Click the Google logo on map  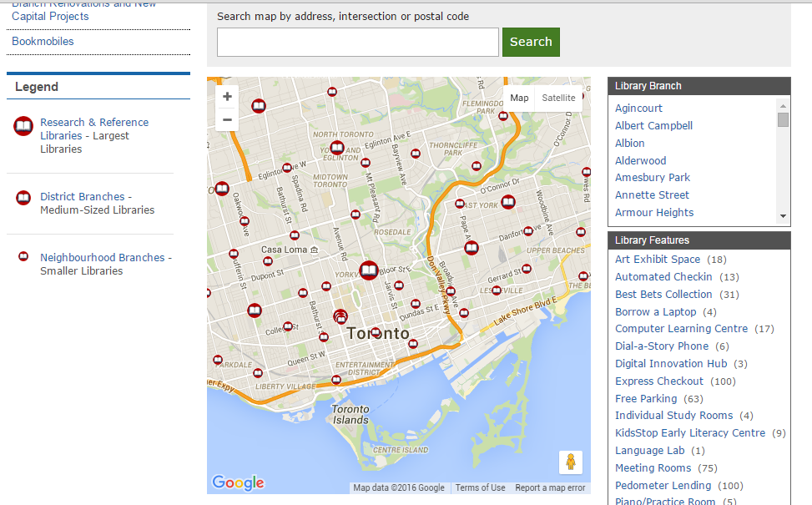click(238, 482)
